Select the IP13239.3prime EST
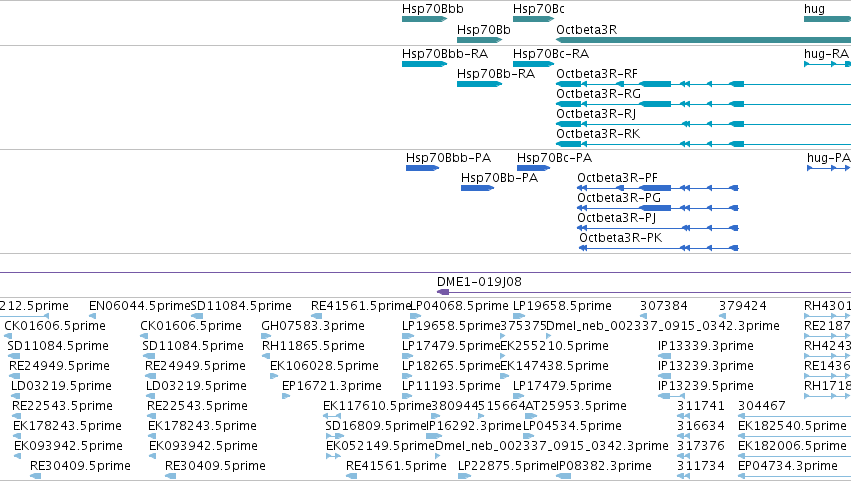 pyautogui.click(x=706, y=366)
